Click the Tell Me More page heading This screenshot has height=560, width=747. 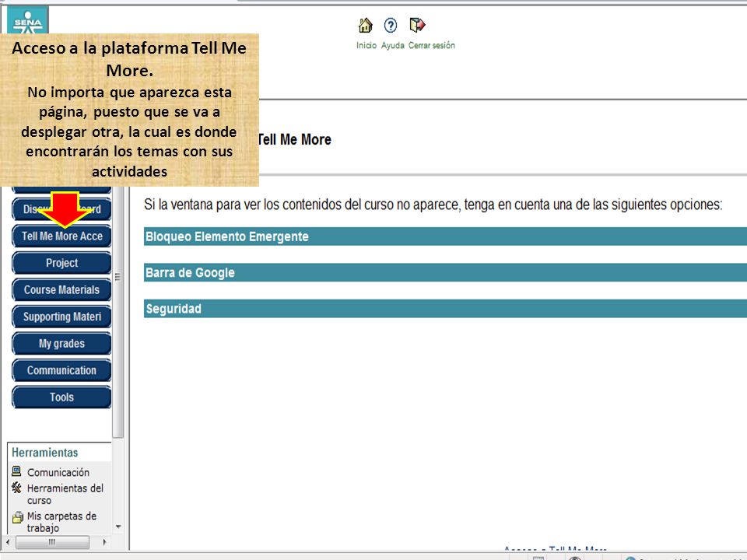pyautogui.click(x=294, y=139)
